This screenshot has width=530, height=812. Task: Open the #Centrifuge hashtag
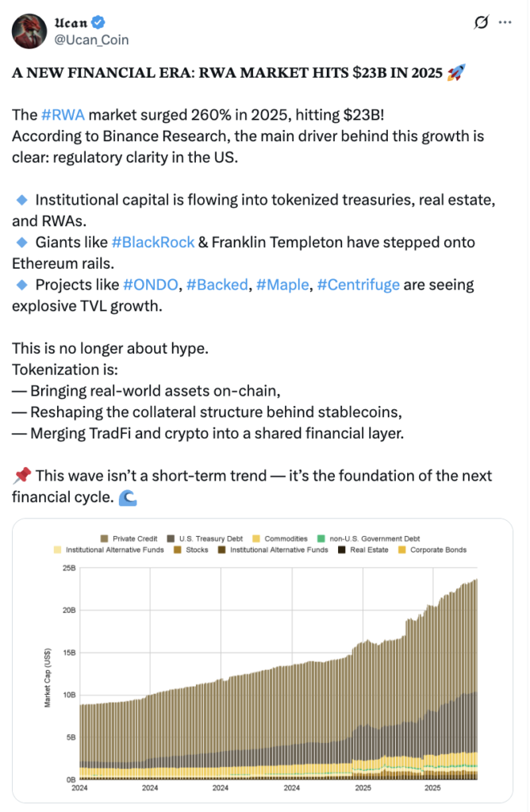(358, 284)
